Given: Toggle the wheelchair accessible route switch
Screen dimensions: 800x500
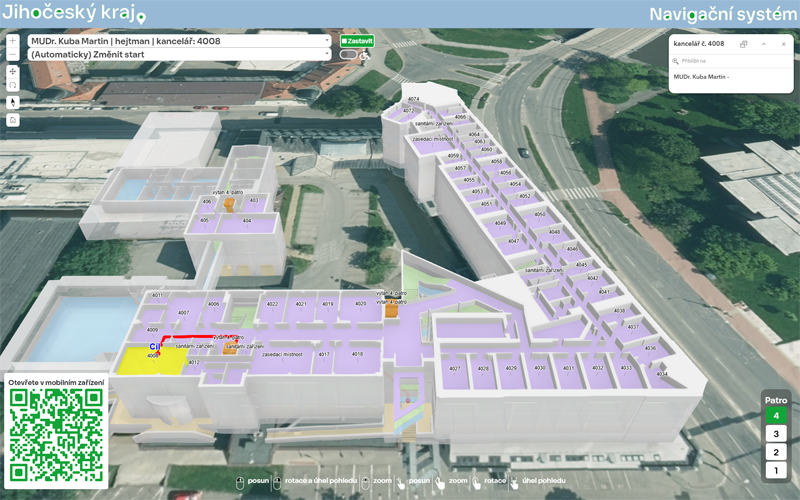Looking at the screenshot, I should pos(349,55).
